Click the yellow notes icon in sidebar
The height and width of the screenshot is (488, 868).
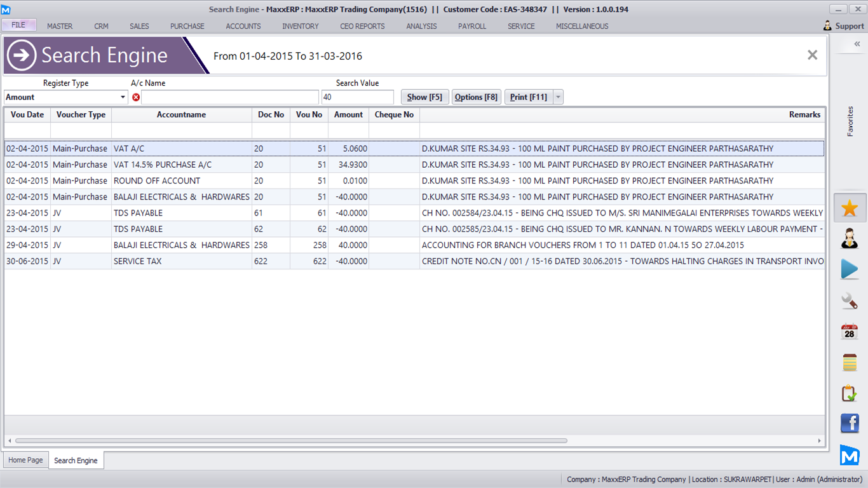(850, 362)
